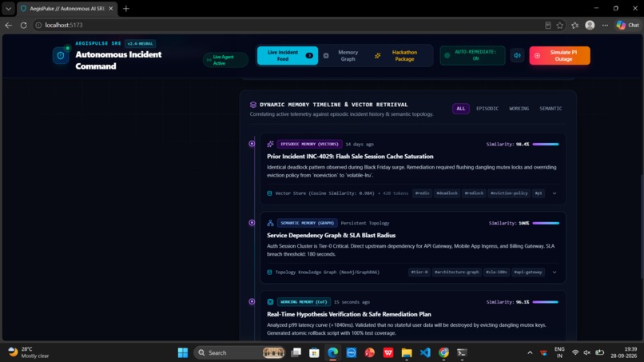Select the ALL memory filter

pos(461,109)
